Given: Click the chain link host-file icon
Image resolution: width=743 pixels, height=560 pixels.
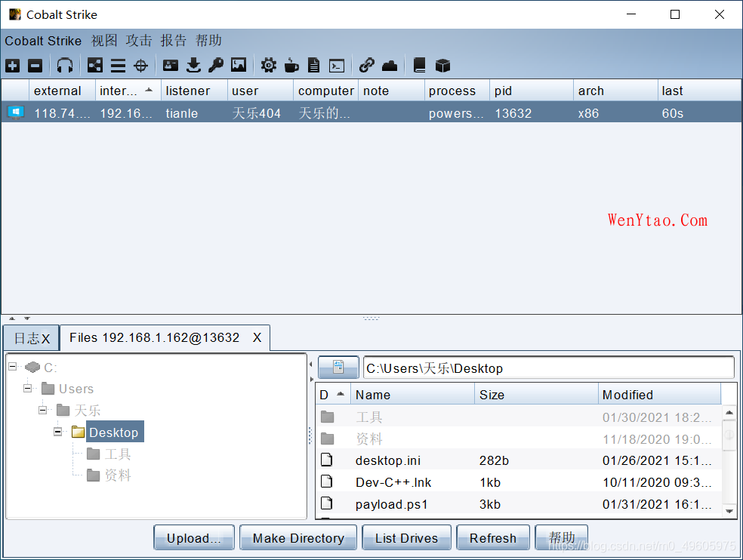Looking at the screenshot, I should coord(367,66).
